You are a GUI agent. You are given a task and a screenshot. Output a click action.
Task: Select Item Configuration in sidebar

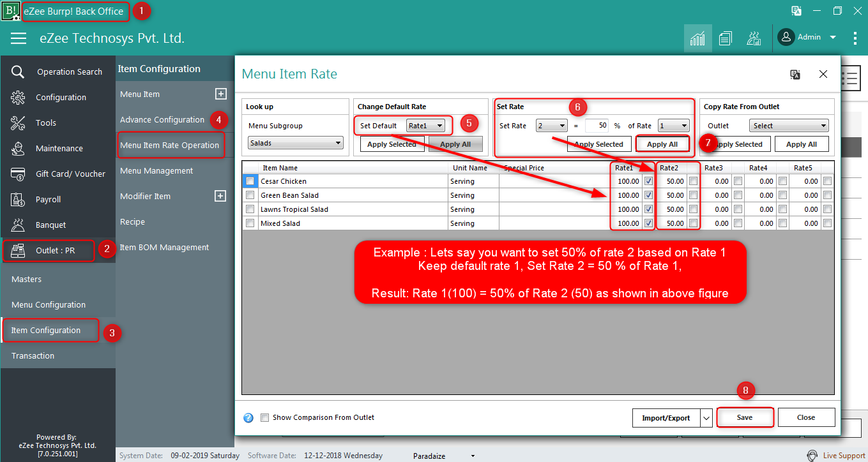pyautogui.click(x=46, y=330)
